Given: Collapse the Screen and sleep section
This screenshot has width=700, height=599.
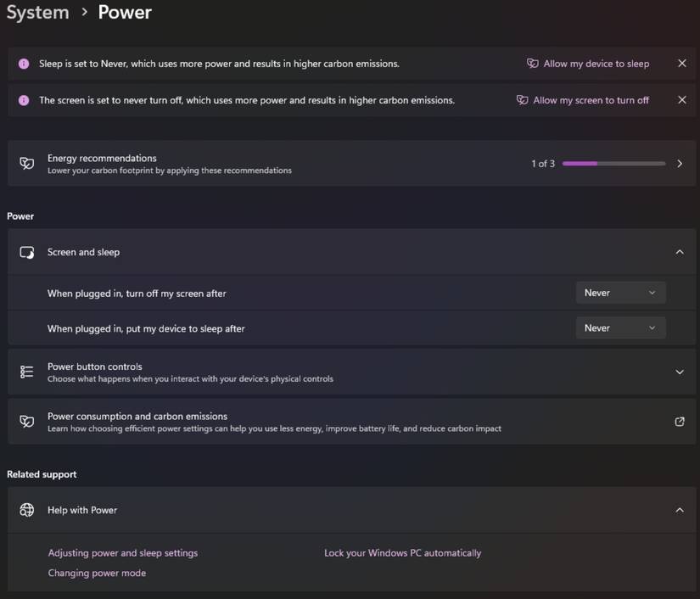Looking at the screenshot, I should point(679,252).
